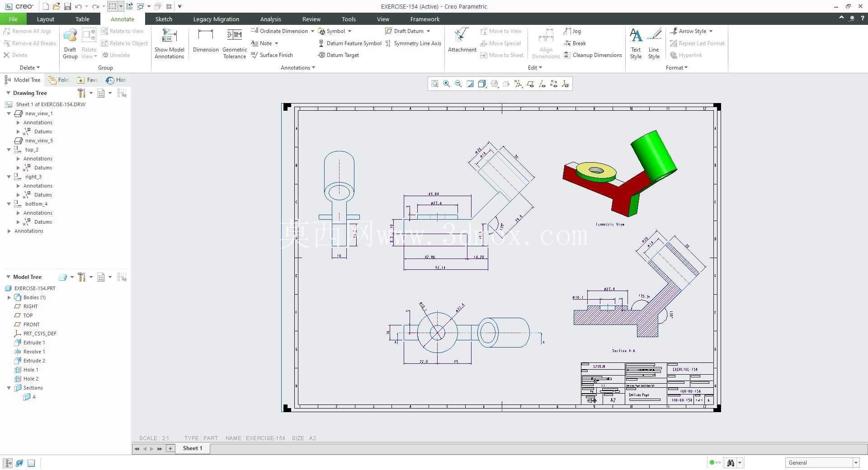Toggle the navigator panel icon in status bar
The height and width of the screenshot is (470, 868).
8,463
